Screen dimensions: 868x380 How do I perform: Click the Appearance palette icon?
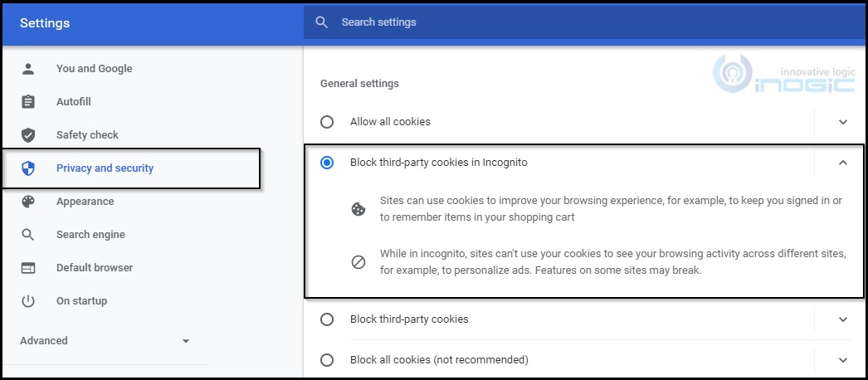(27, 202)
